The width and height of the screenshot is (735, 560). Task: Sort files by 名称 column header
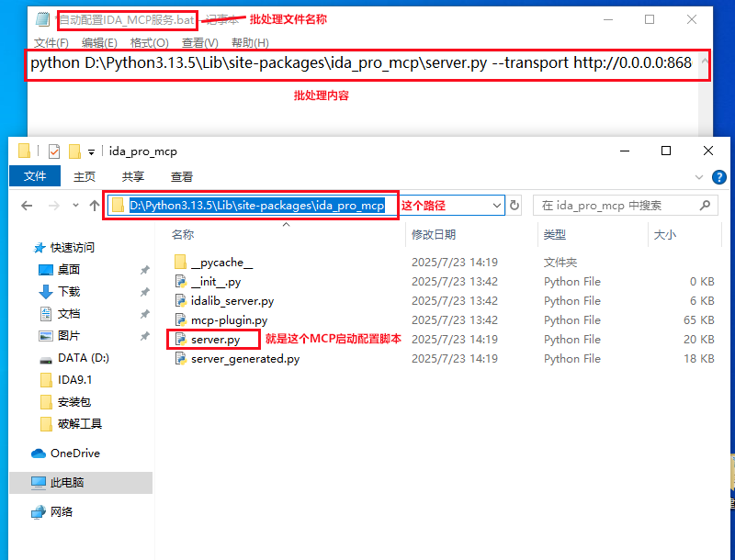click(x=183, y=235)
